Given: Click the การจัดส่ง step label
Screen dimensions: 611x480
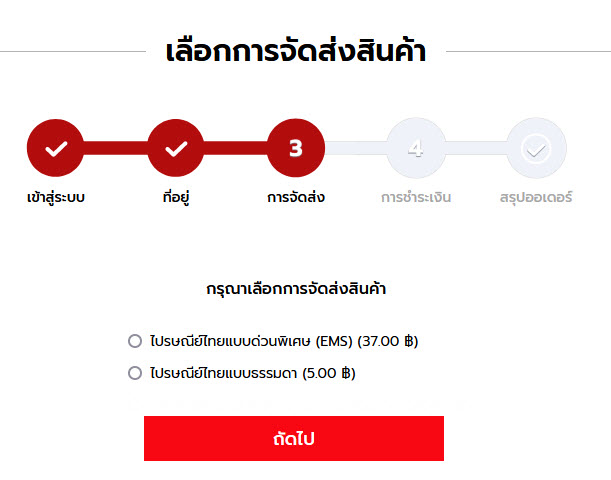Looking at the screenshot, I should point(296,197).
